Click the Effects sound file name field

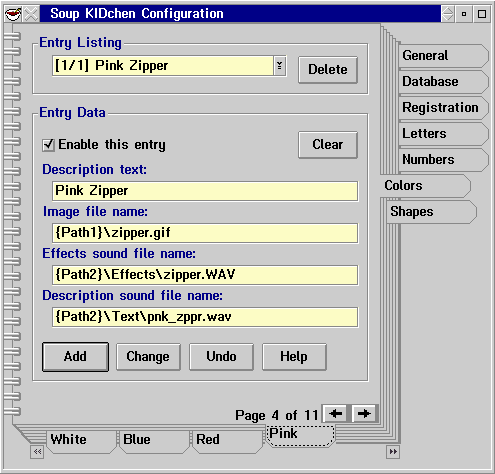[x=205, y=275]
